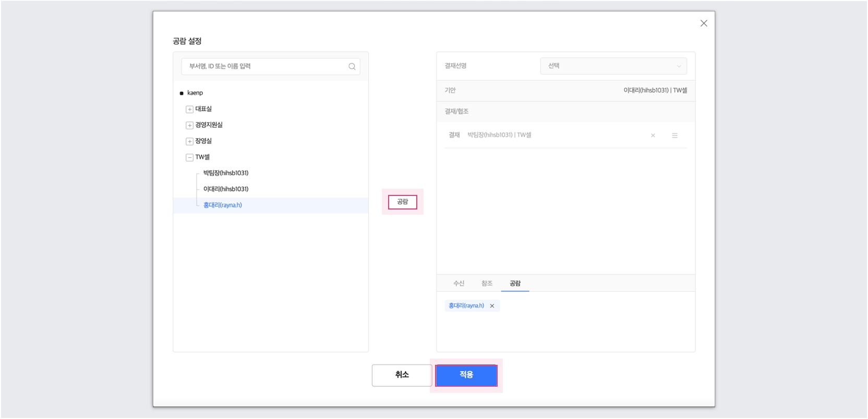
Task: Close the 공람 설정 dialog
Action: (x=704, y=23)
